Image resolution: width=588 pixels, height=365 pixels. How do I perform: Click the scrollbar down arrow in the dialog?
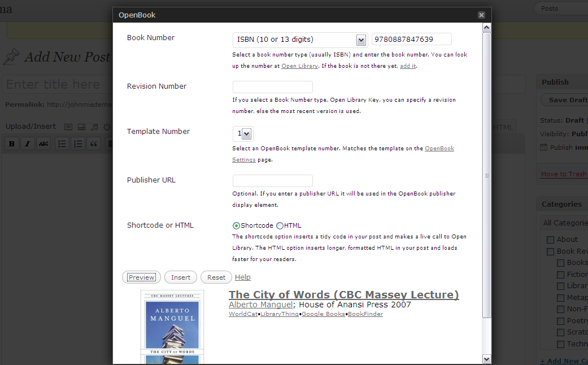tap(486, 359)
